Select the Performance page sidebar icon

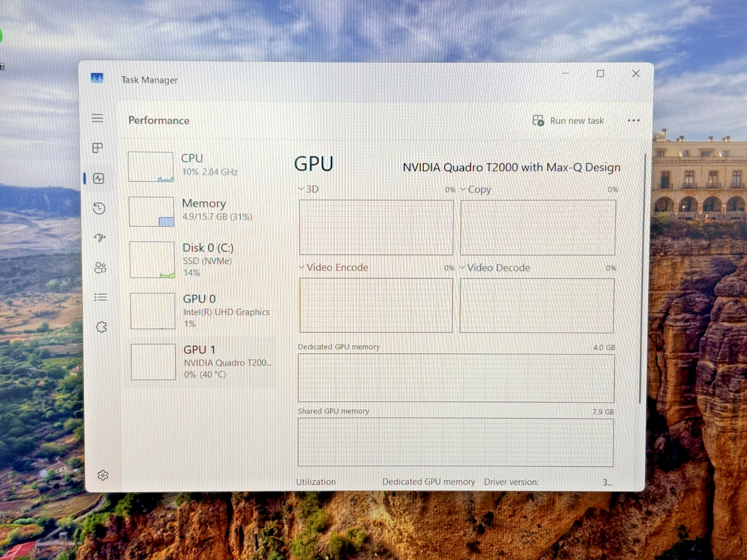point(99,178)
